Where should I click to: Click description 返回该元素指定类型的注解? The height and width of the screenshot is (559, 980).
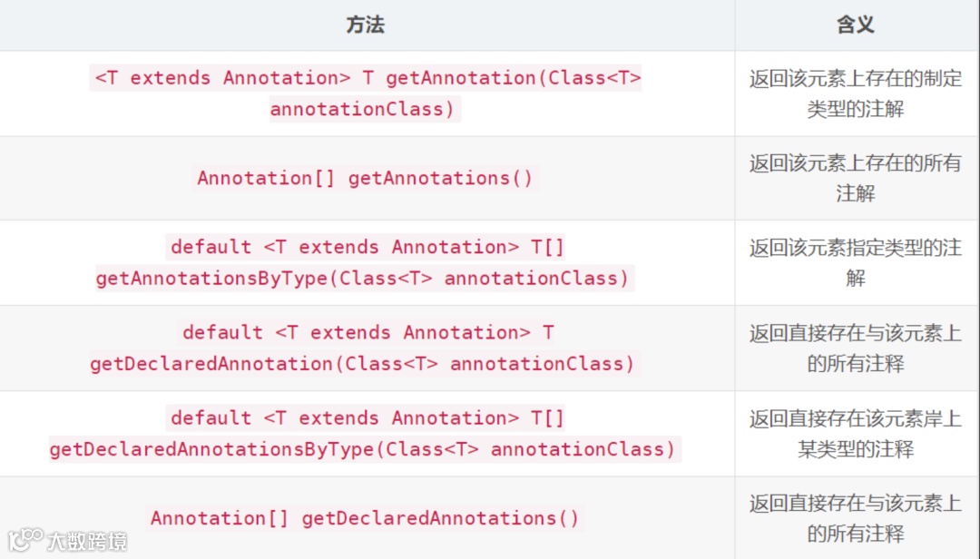click(x=855, y=262)
